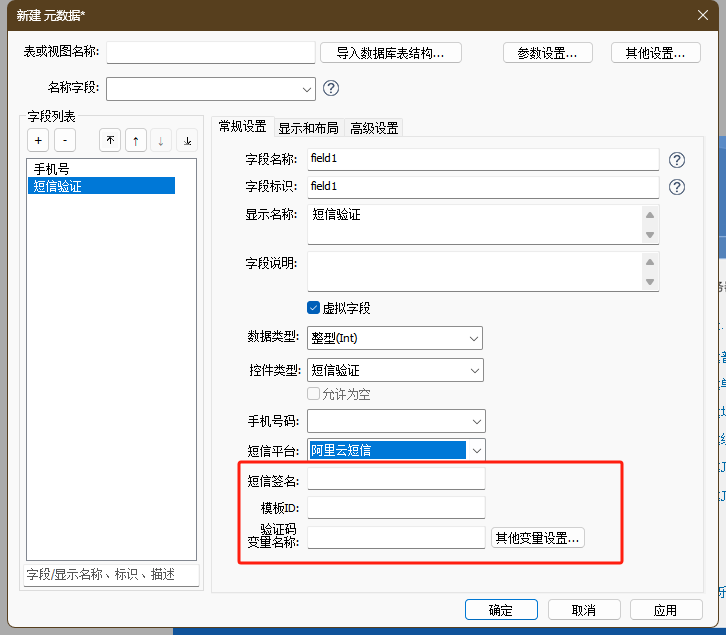726x635 pixels.
Task: Move field to top arrow icon
Action: (x=110, y=141)
